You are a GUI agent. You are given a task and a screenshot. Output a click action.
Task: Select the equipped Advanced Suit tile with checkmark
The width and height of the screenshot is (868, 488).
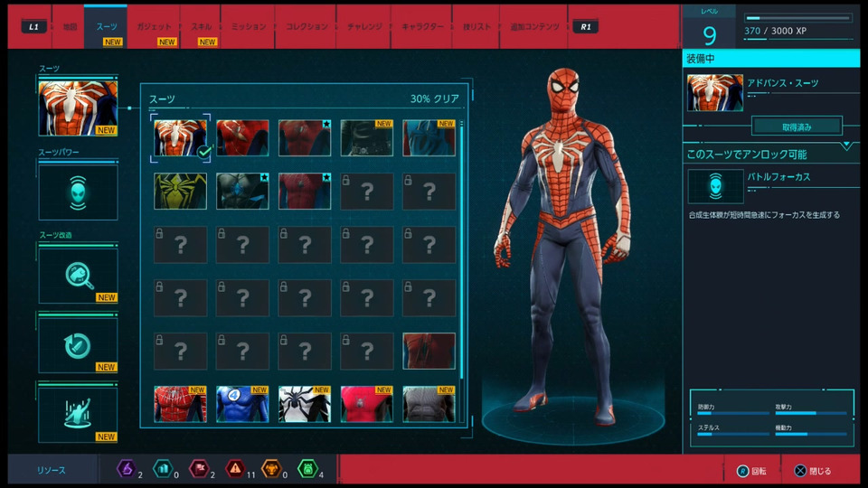pyautogui.click(x=181, y=137)
